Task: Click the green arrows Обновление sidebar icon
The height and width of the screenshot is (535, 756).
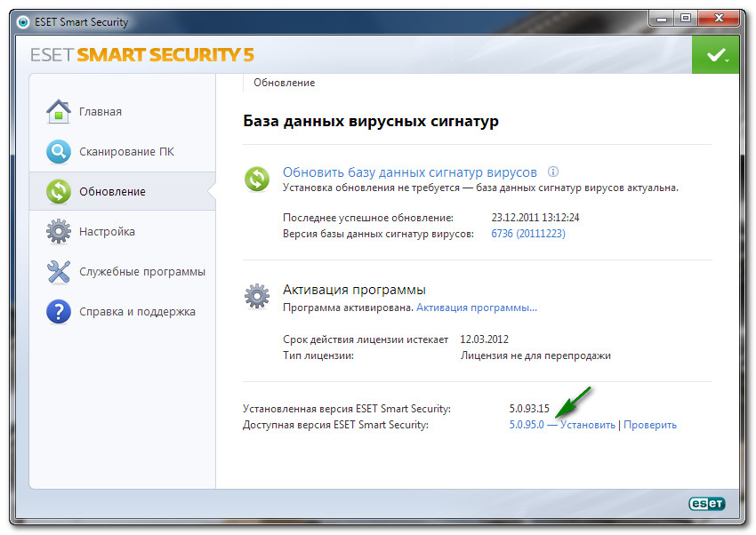Action: pyautogui.click(x=59, y=192)
